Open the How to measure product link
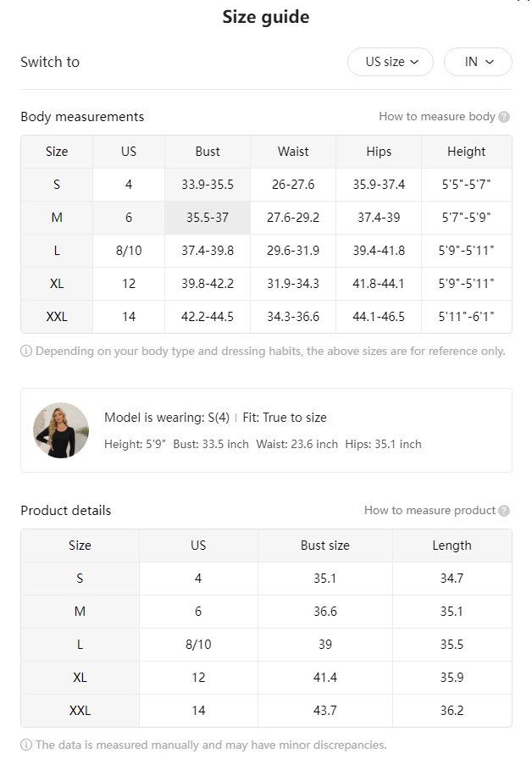This screenshot has height=770, width=532. click(x=429, y=511)
